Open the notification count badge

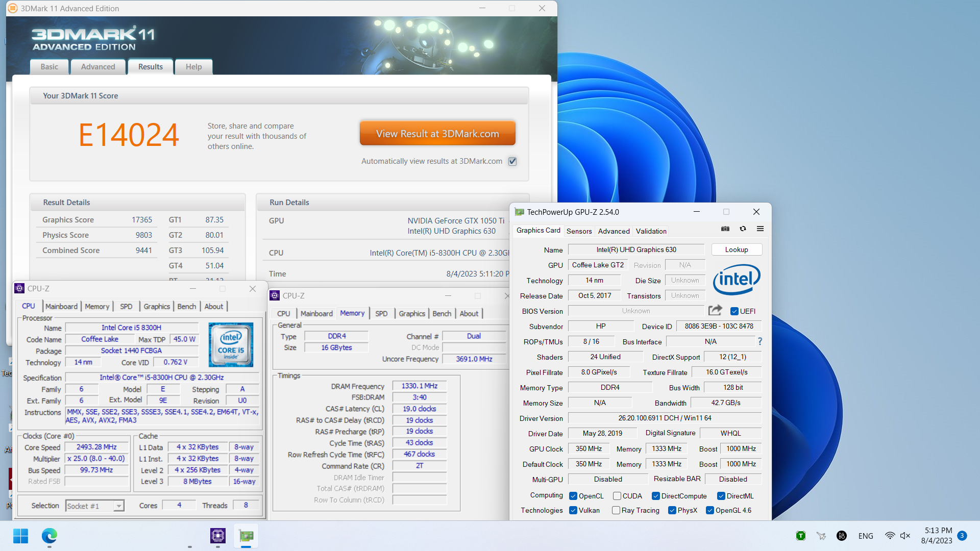click(962, 536)
